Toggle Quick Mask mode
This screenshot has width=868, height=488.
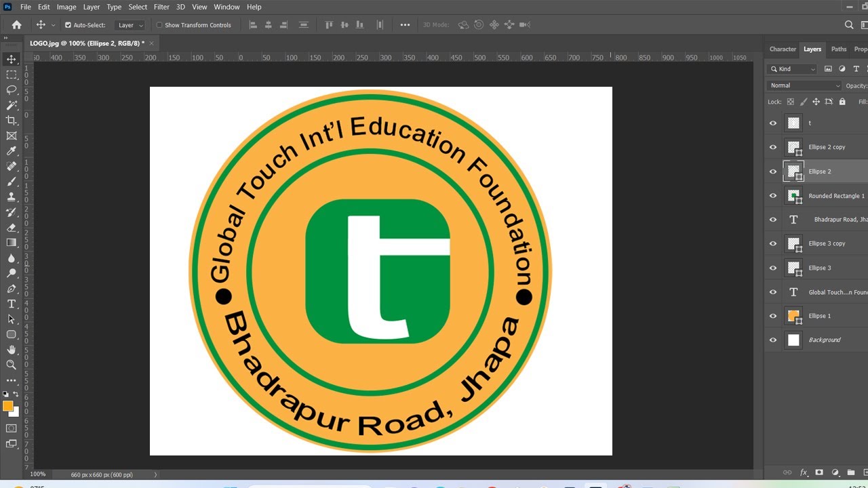click(12, 428)
